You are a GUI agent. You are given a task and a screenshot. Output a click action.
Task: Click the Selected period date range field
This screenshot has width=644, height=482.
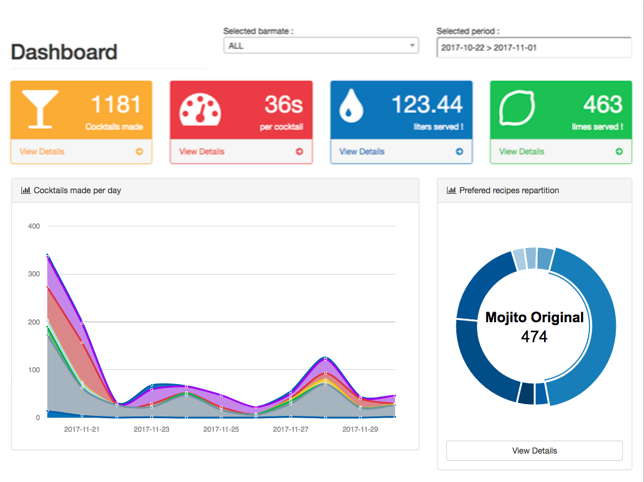click(x=533, y=47)
